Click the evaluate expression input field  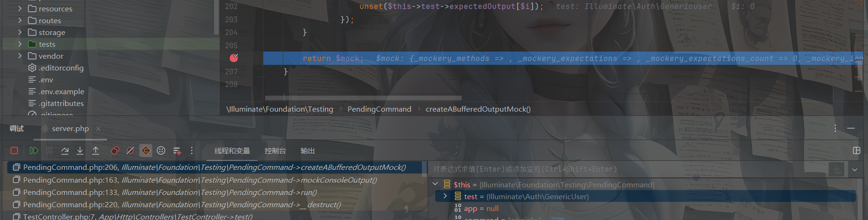click(x=625, y=169)
